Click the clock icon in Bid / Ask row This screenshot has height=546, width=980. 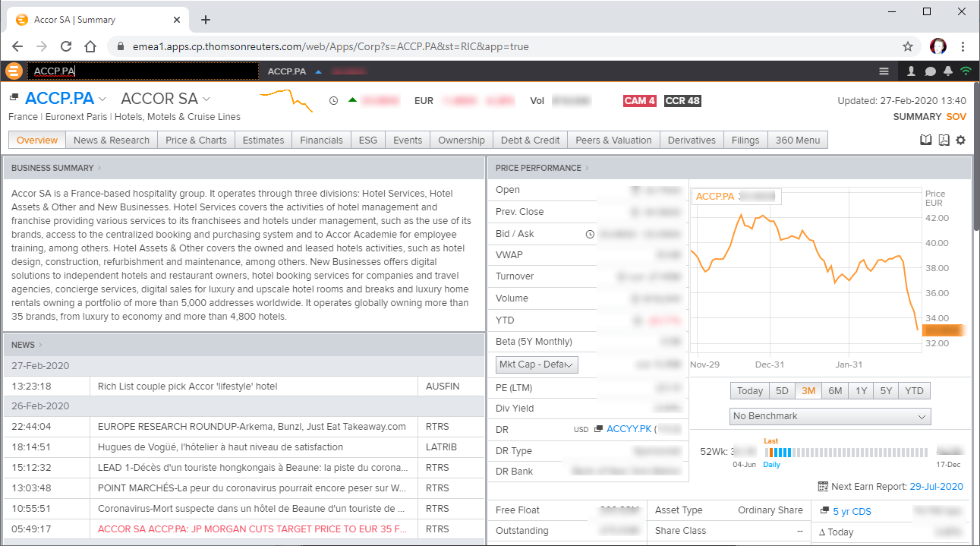(x=590, y=234)
